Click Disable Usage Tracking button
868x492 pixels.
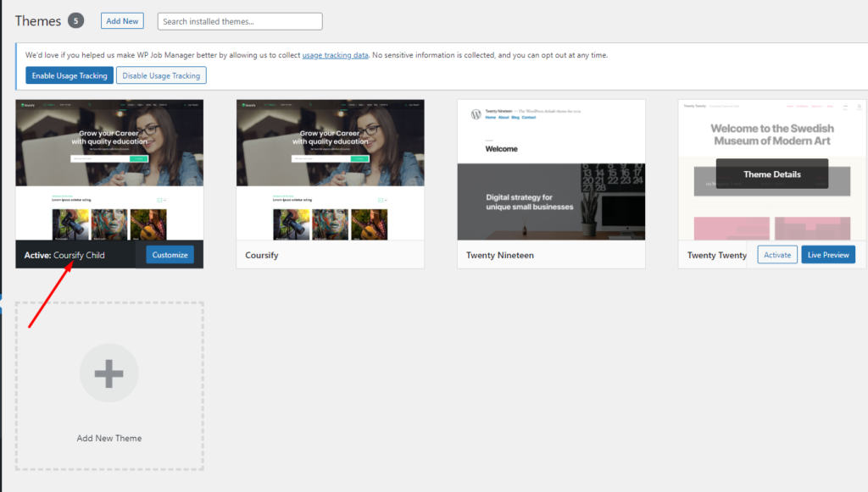pos(161,75)
